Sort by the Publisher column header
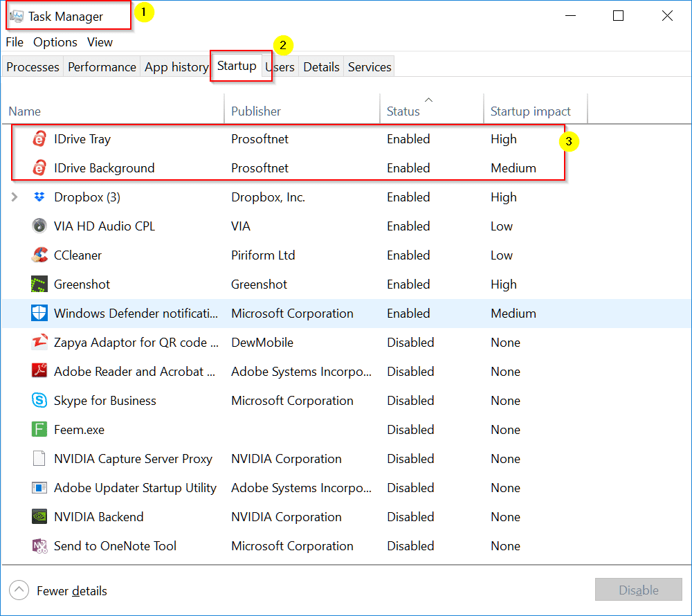 [x=256, y=111]
